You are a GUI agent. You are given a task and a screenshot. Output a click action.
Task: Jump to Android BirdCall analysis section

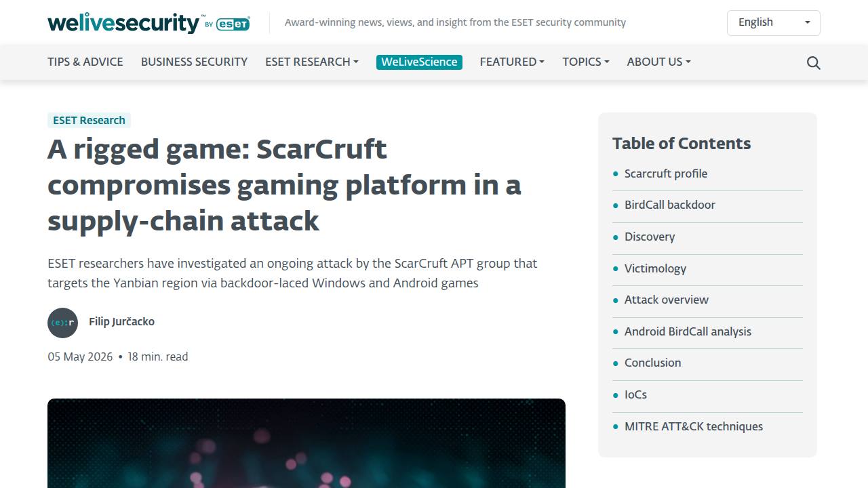tap(688, 331)
